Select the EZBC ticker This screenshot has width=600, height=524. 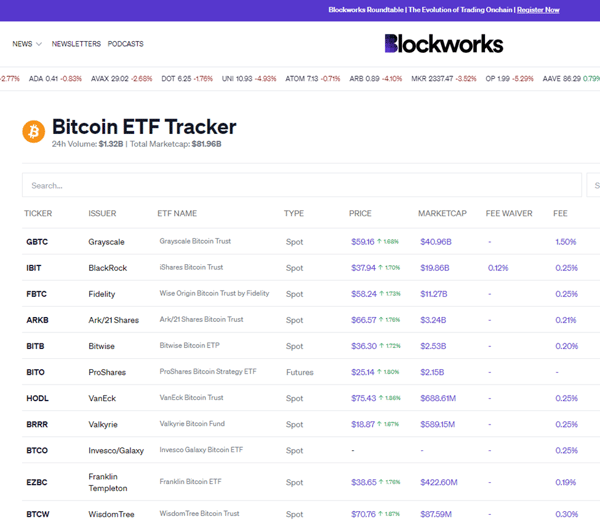[37, 482]
